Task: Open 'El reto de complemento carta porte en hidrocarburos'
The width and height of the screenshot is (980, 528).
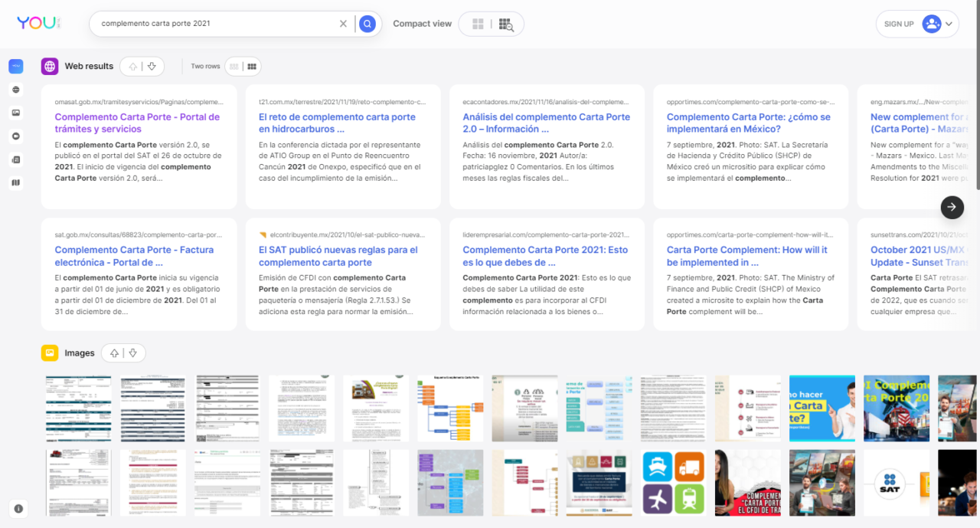Action: [x=337, y=123]
